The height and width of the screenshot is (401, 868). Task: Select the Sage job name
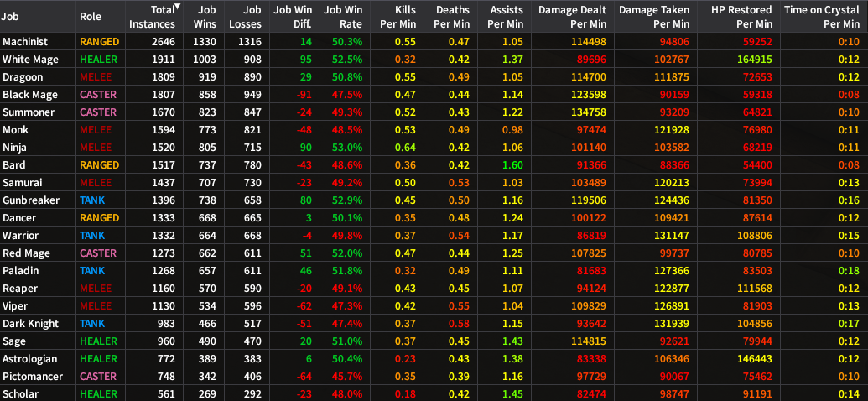pos(14,341)
